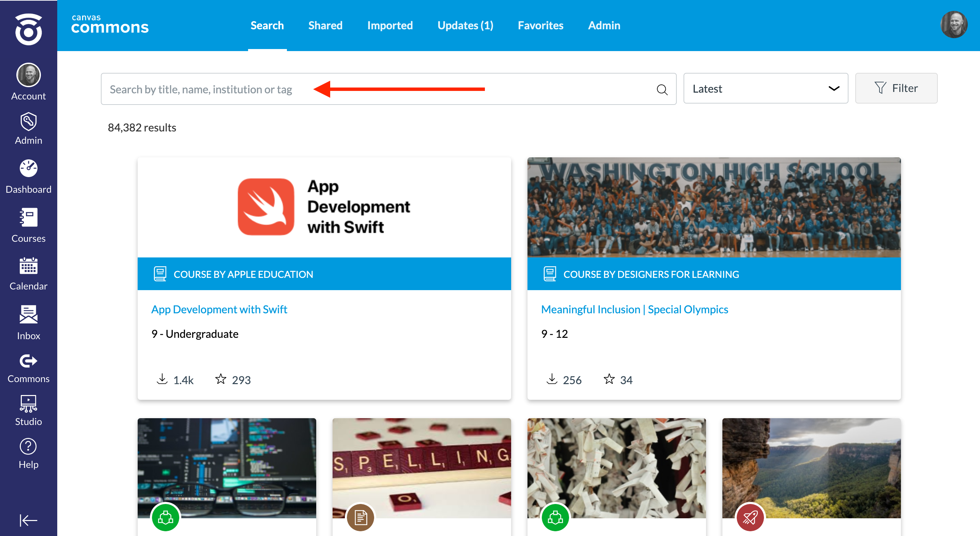Click the Help question mark icon
Screen dimensions: 980x536
[28, 447]
